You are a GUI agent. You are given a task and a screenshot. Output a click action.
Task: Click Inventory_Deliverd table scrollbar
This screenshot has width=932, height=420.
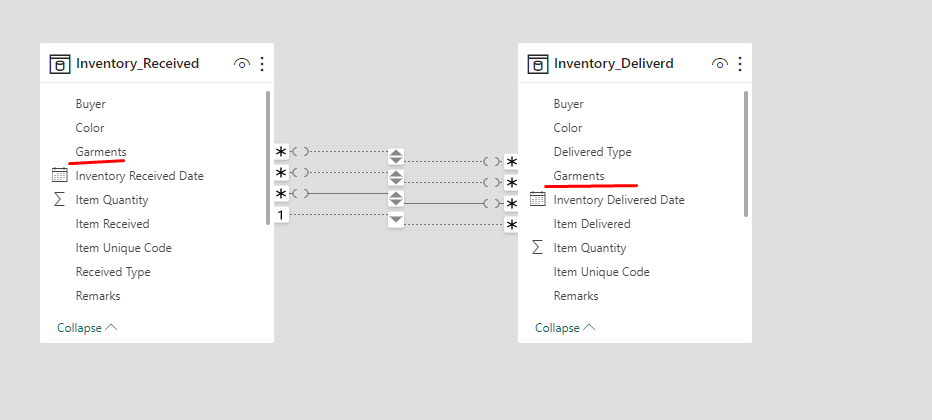click(746, 154)
